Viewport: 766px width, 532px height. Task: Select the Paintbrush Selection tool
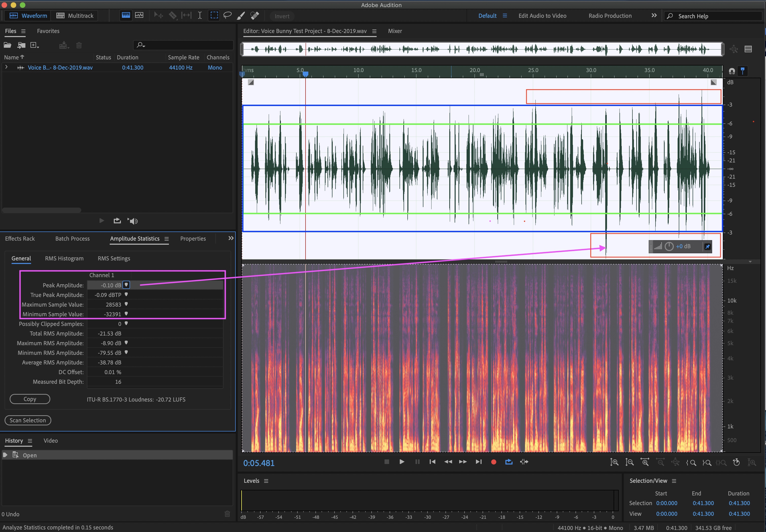[x=241, y=15]
